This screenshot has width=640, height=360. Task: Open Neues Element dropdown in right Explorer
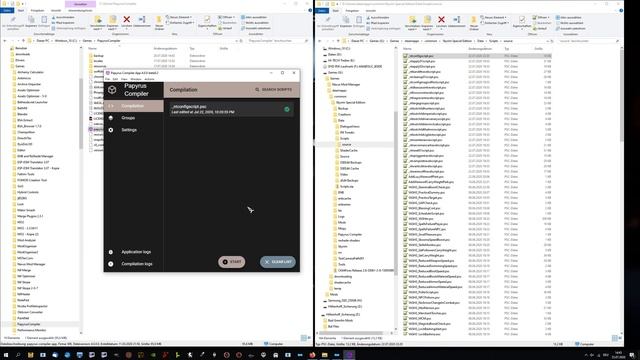494,17
